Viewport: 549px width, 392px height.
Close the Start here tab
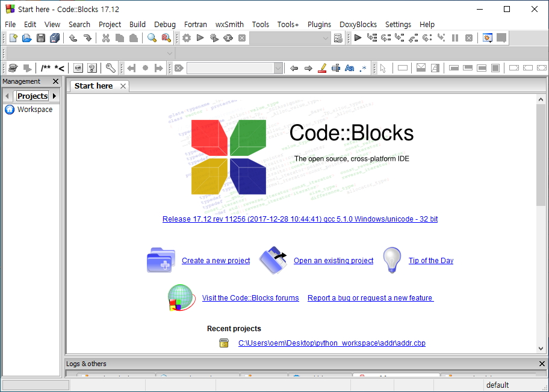[123, 86]
